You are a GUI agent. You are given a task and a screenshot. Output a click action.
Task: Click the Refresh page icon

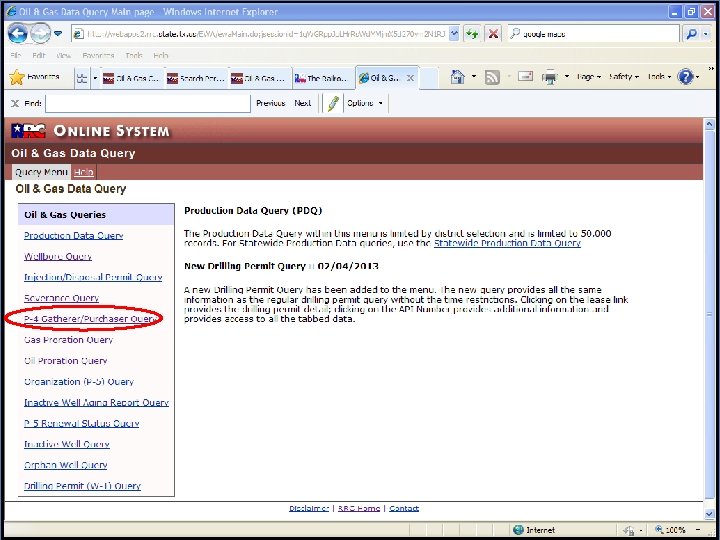coord(472,34)
